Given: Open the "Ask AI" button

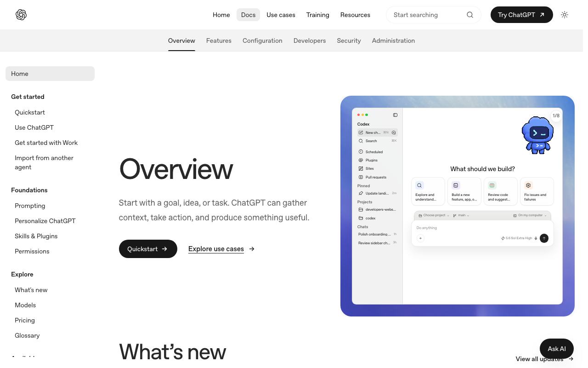Looking at the screenshot, I should click(x=557, y=349).
